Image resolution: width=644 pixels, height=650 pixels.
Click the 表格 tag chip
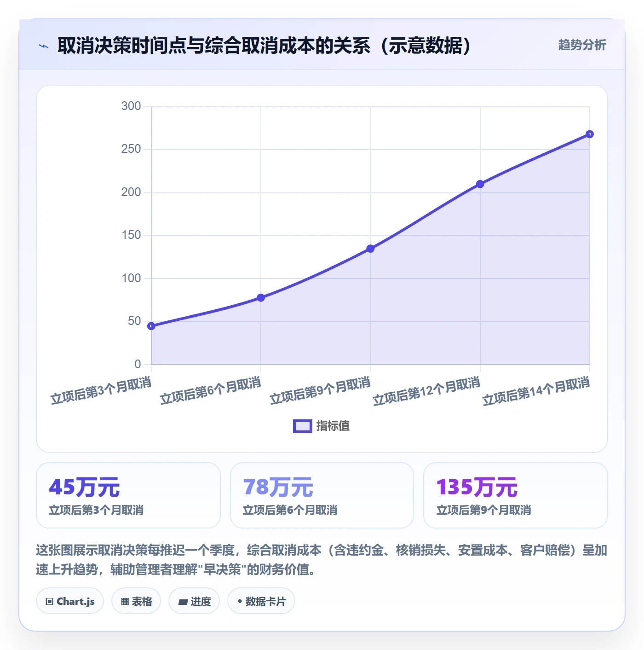(136, 601)
